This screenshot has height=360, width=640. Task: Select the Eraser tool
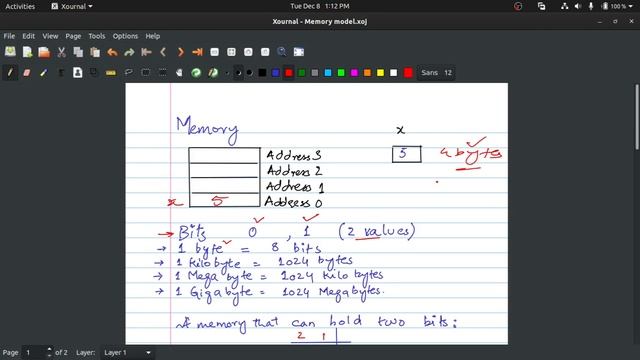click(x=27, y=73)
